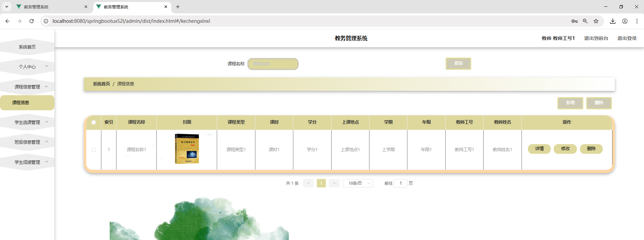Close the active 教务管理系统 tab
Image resolution: width=644 pixels, height=240 pixels.
[166, 7]
